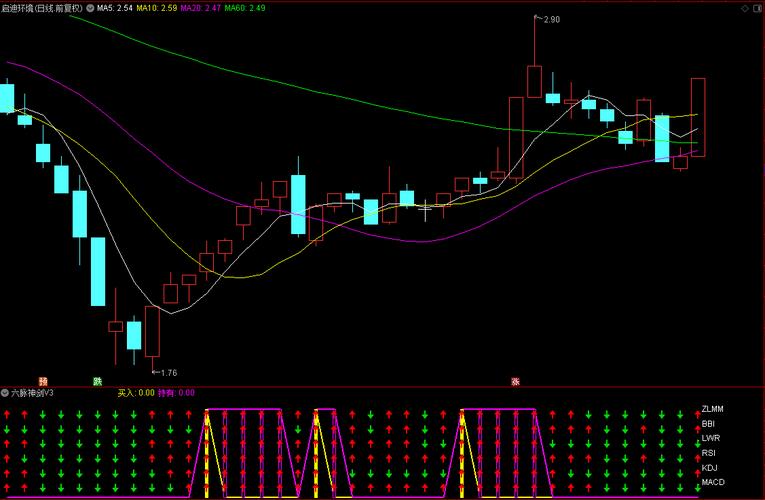Expand the dropdown next to the stock title
Viewport: 765px width, 500px height.
click(x=92, y=8)
